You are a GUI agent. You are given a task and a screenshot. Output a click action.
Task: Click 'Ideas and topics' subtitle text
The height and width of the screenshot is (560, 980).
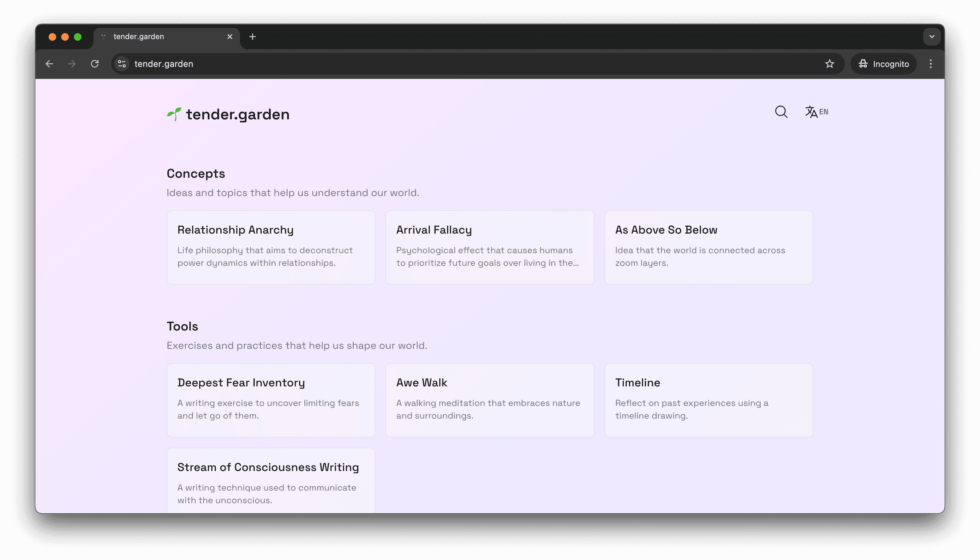point(293,193)
